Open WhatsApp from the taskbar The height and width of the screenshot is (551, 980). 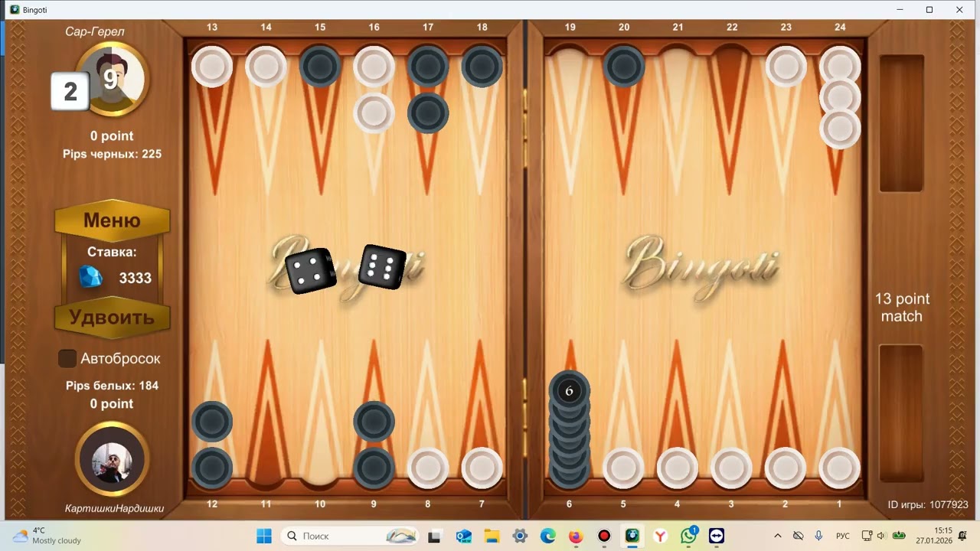pos(688,536)
